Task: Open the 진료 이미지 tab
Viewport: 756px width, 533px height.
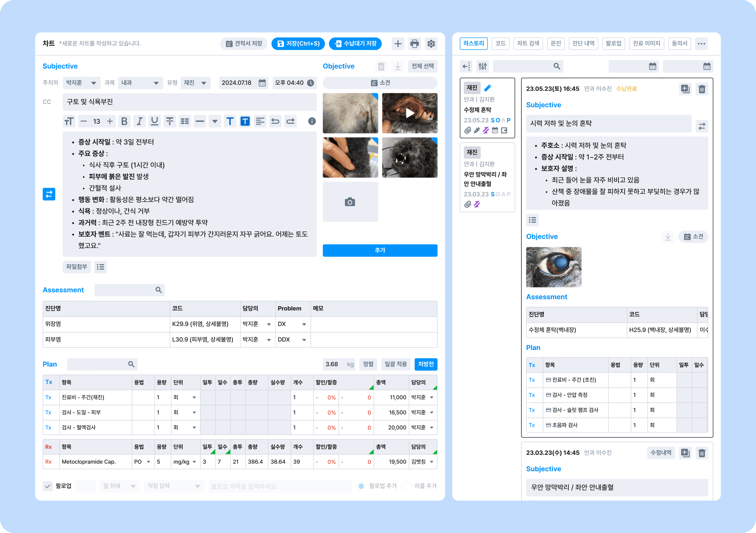Action: (x=646, y=44)
